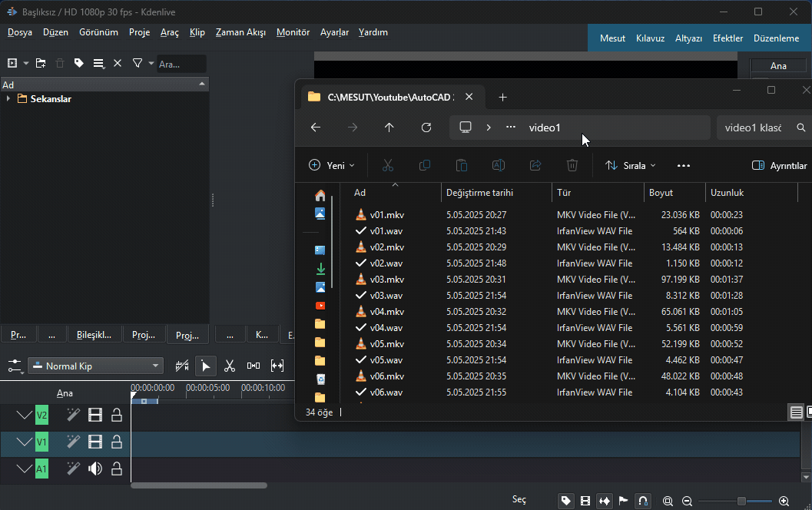Toggle lock on the V2 track
812x510 pixels.
pos(117,415)
